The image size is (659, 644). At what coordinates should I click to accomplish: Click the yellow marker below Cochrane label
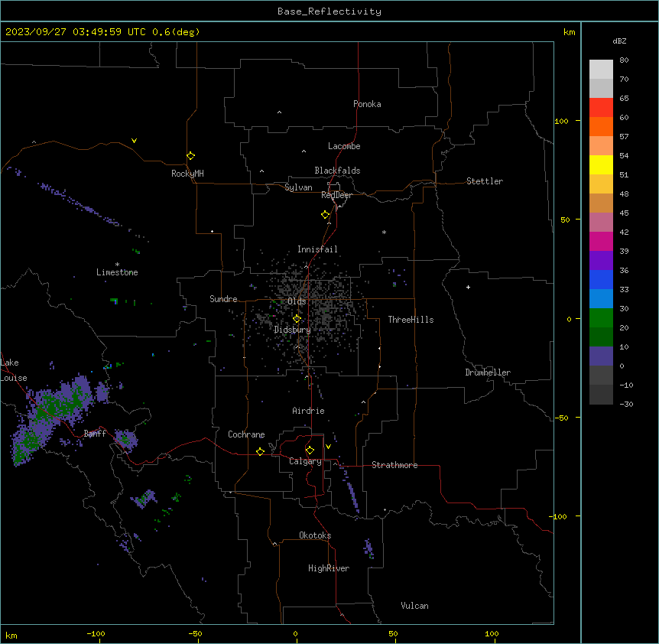tap(260, 451)
